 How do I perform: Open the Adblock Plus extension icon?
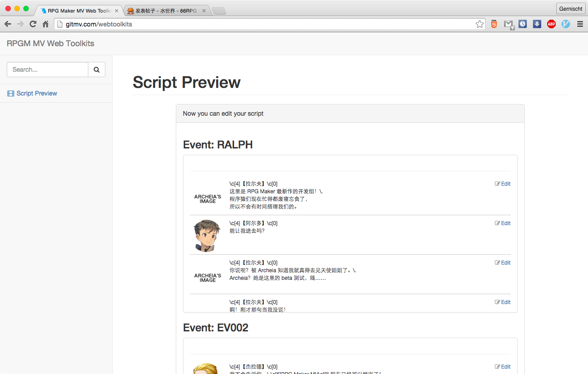[551, 24]
